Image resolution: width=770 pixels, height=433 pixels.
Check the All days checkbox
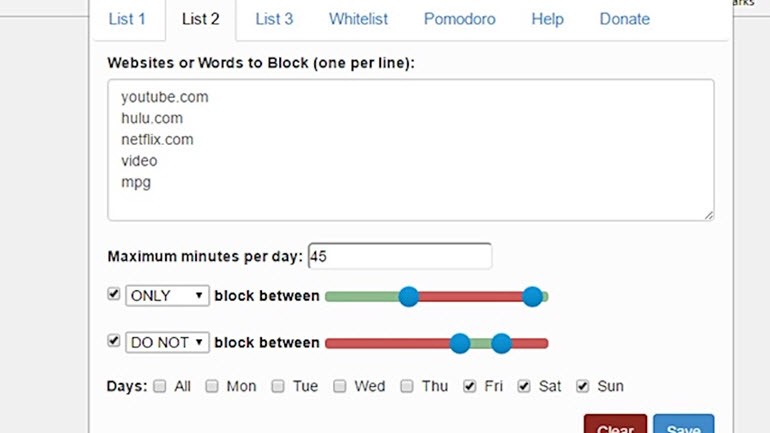point(160,386)
